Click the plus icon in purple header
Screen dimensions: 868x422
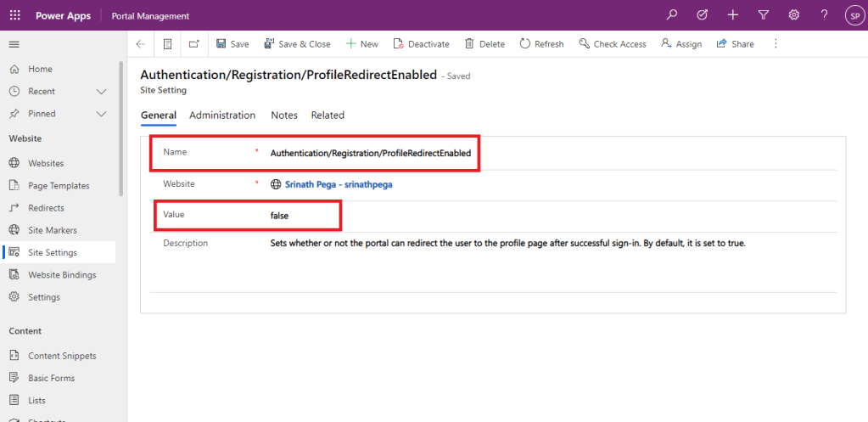click(x=732, y=15)
